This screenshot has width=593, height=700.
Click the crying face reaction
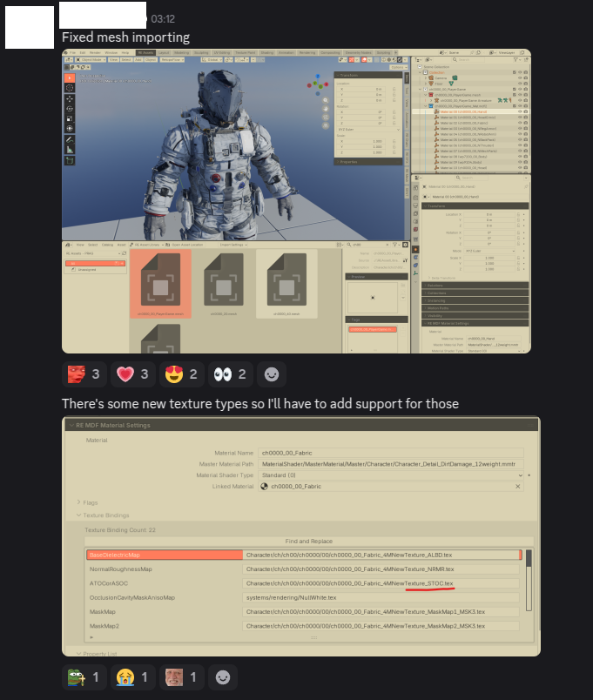(x=133, y=677)
